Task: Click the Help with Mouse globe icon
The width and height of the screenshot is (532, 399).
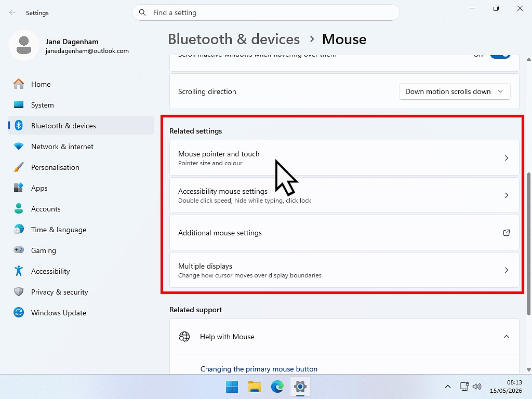Action: pos(184,337)
